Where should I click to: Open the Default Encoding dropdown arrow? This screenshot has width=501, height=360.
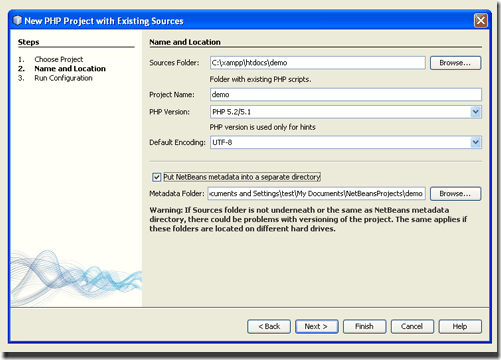coord(476,142)
